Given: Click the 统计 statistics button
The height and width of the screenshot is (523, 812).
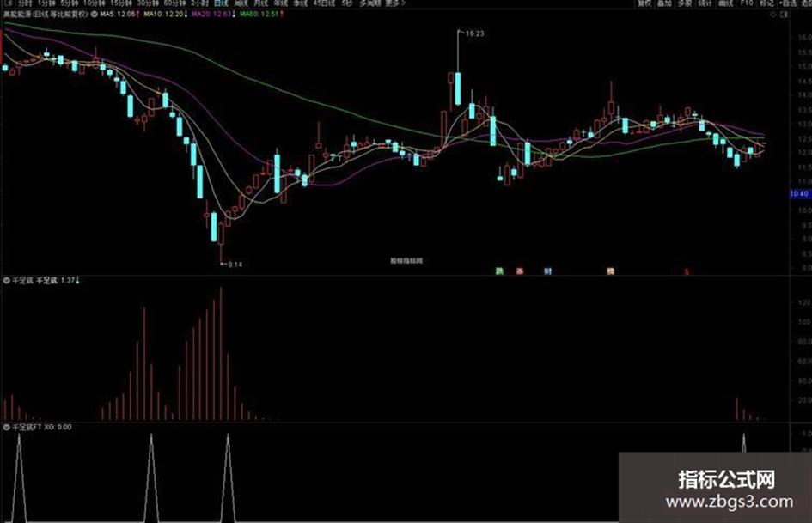Looking at the screenshot, I should (705, 3).
